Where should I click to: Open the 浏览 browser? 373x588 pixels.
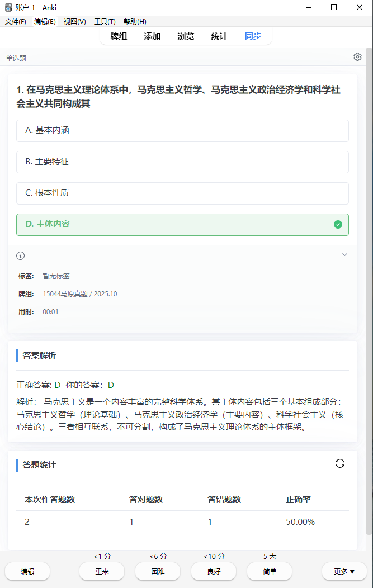[186, 36]
